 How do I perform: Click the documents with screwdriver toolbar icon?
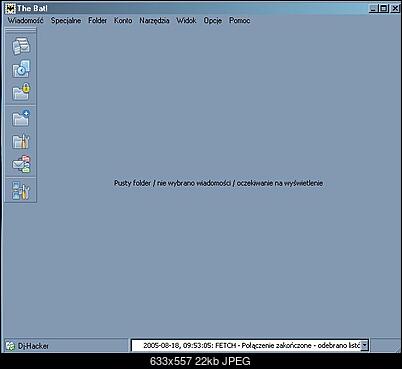[x=21, y=190]
